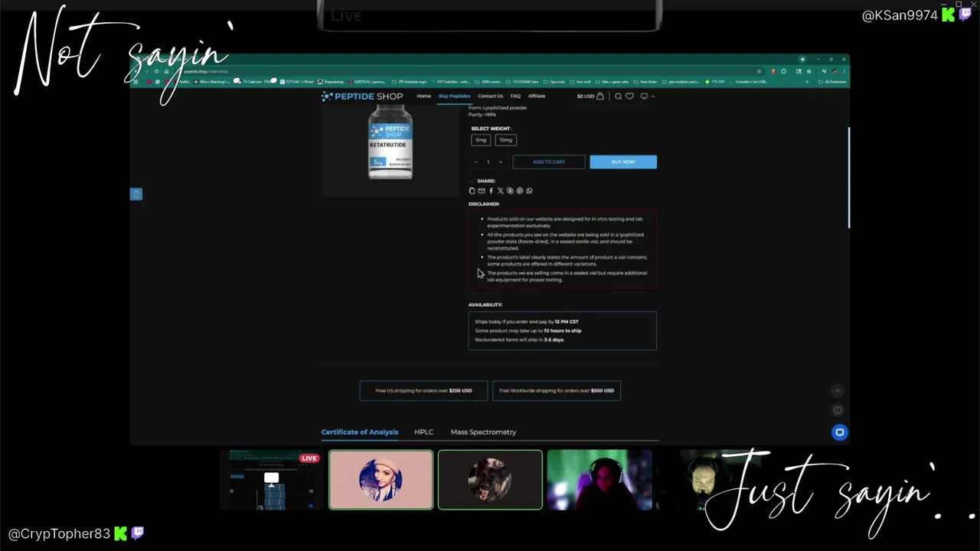Click the scroll-to-top arrow button
The image size is (980, 551).
coord(838,391)
